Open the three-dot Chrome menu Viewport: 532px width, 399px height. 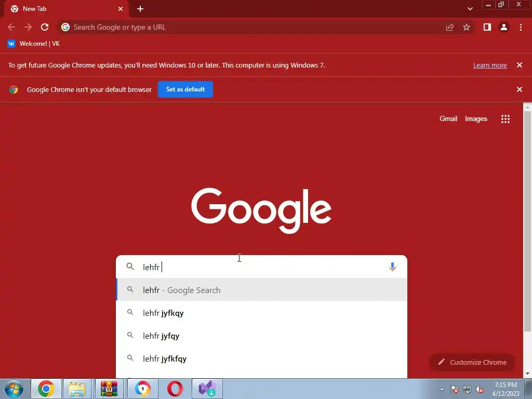point(521,27)
